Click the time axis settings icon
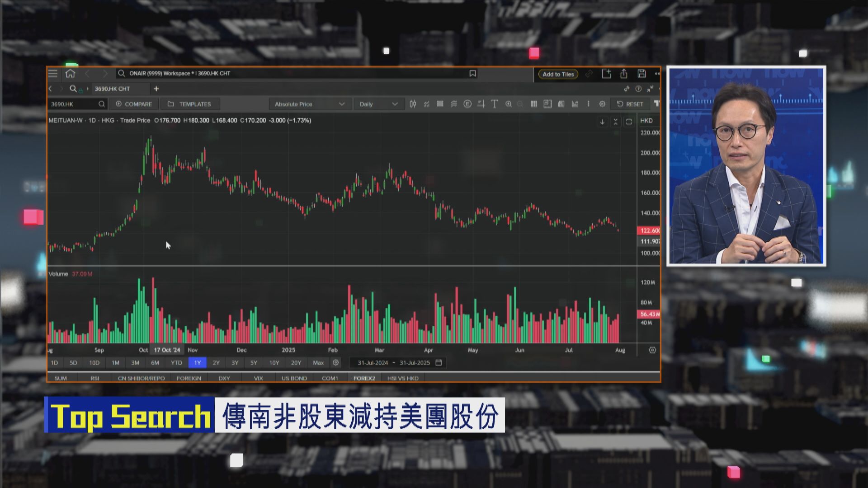 click(652, 350)
